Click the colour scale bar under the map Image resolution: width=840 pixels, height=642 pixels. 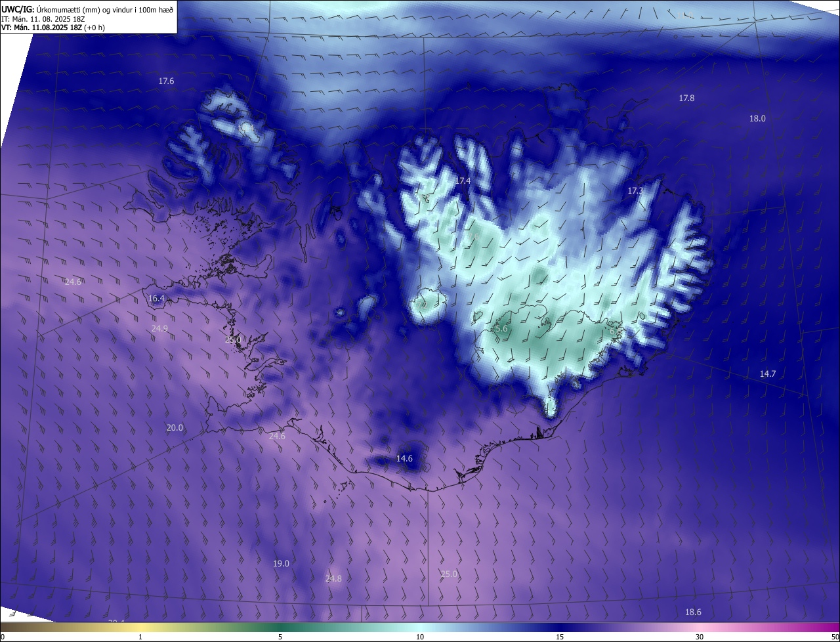420,627
